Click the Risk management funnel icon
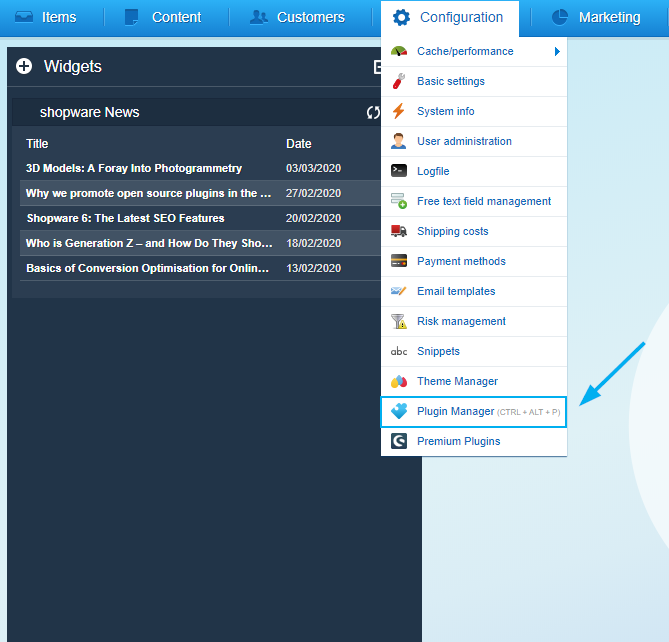Viewport: 669px width, 642px height. point(398,321)
